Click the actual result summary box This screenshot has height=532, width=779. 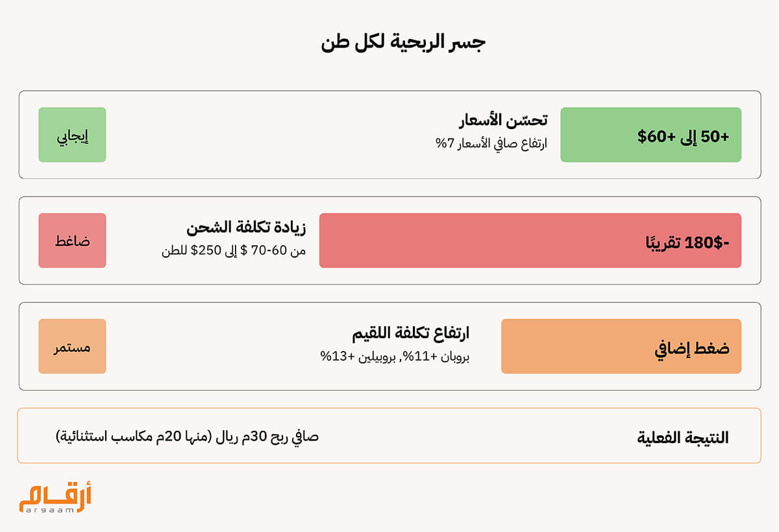click(389, 435)
